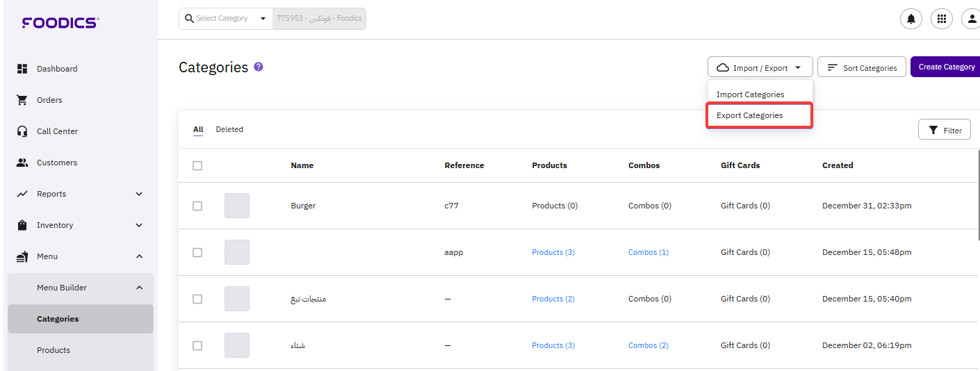980x371 pixels.
Task: Open the apps grid icon
Action: (x=942, y=19)
